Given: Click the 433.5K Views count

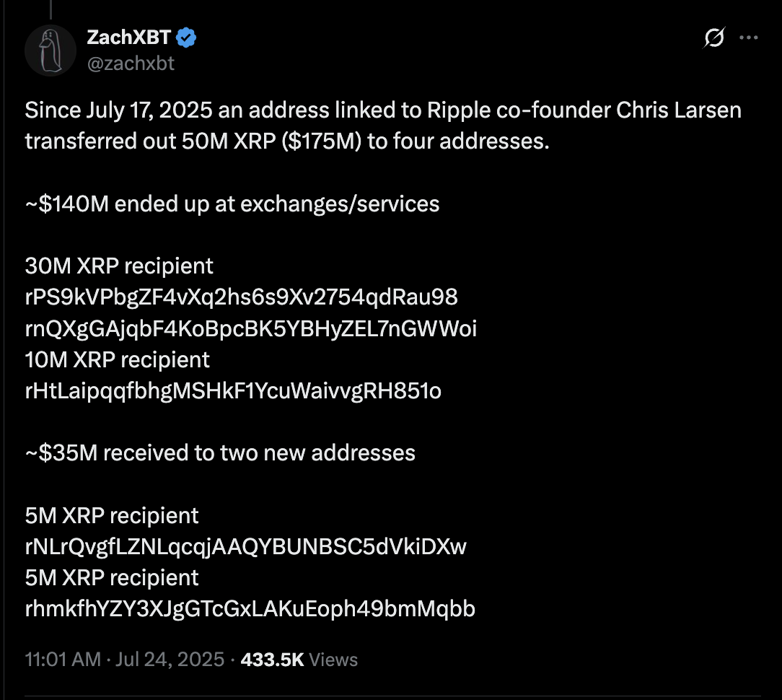Looking at the screenshot, I should pos(299,659).
